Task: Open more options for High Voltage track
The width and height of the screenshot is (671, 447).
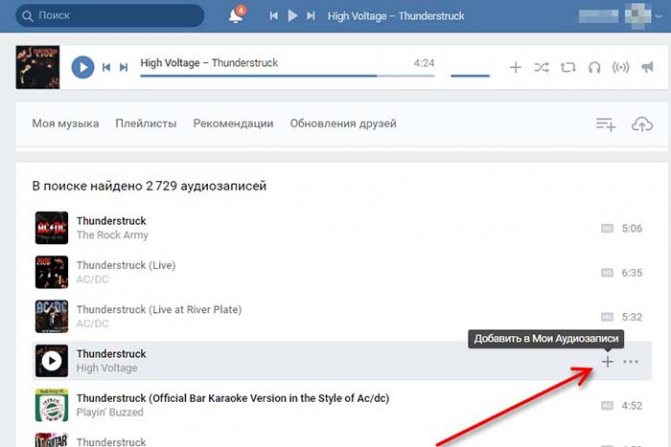Action: [631, 362]
